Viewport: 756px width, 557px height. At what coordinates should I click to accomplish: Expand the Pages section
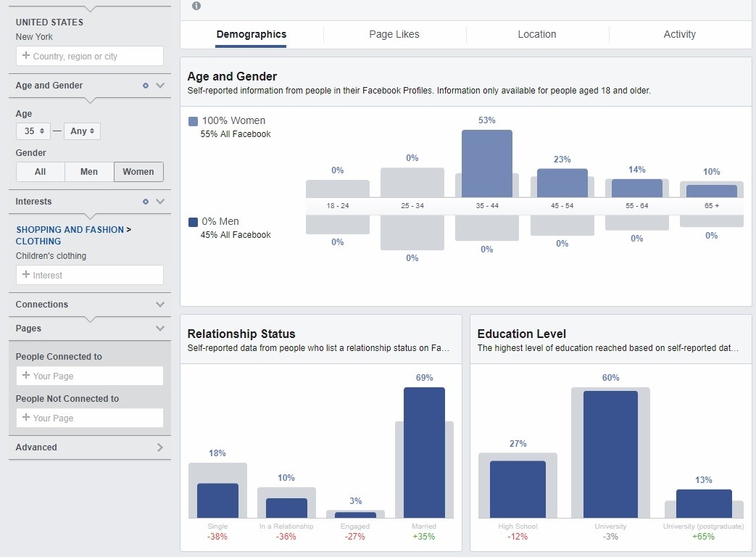[159, 329]
